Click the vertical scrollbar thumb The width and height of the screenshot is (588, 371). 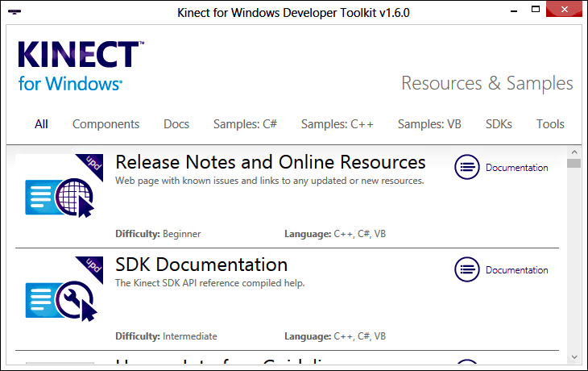(x=574, y=164)
